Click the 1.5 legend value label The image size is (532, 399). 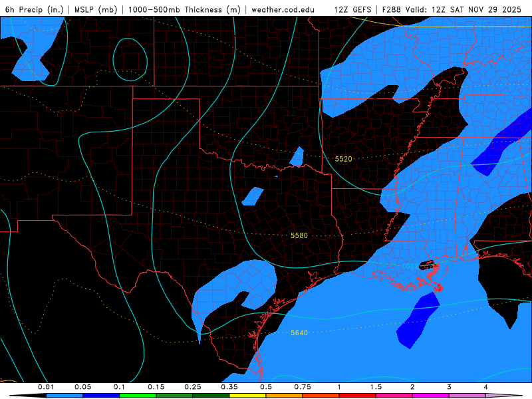[x=376, y=387]
